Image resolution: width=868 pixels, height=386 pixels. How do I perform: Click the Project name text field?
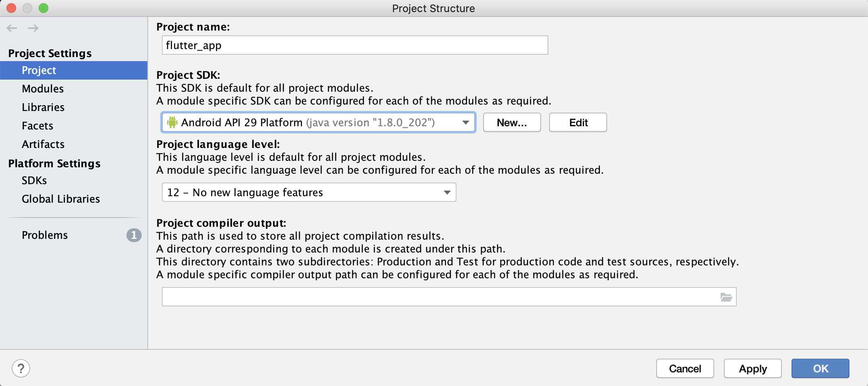[355, 45]
